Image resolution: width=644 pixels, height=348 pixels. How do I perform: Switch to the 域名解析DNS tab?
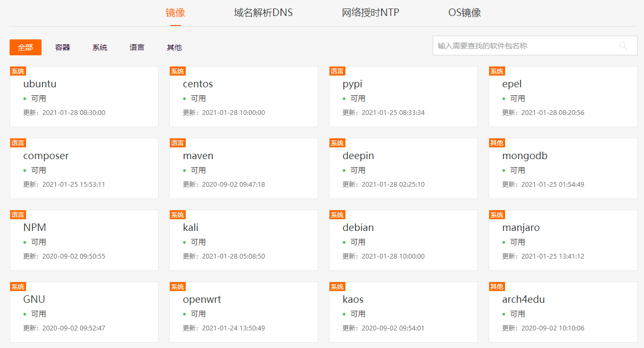[x=262, y=12]
